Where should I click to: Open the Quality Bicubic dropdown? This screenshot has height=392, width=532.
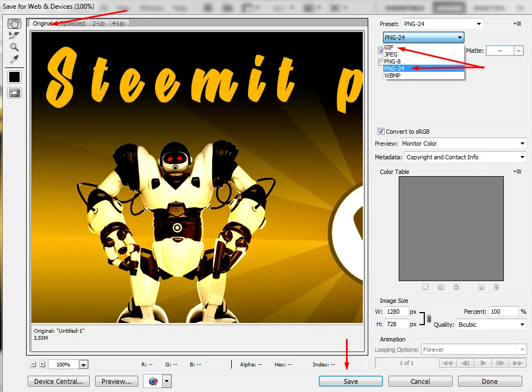[x=491, y=325]
